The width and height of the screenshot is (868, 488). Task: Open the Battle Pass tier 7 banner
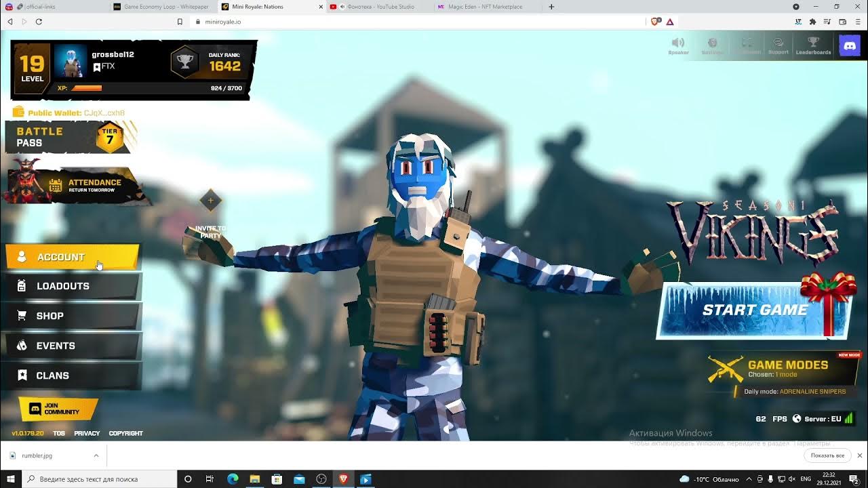point(71,137)
